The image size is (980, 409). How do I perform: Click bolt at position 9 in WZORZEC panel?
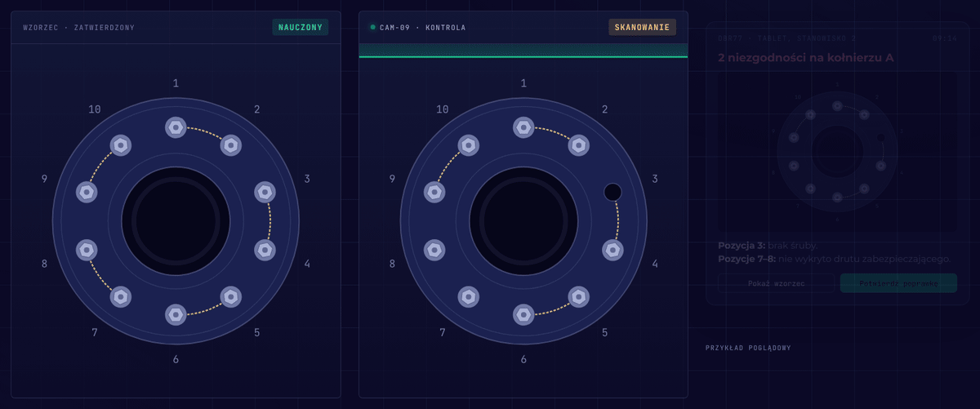point(87,192)
